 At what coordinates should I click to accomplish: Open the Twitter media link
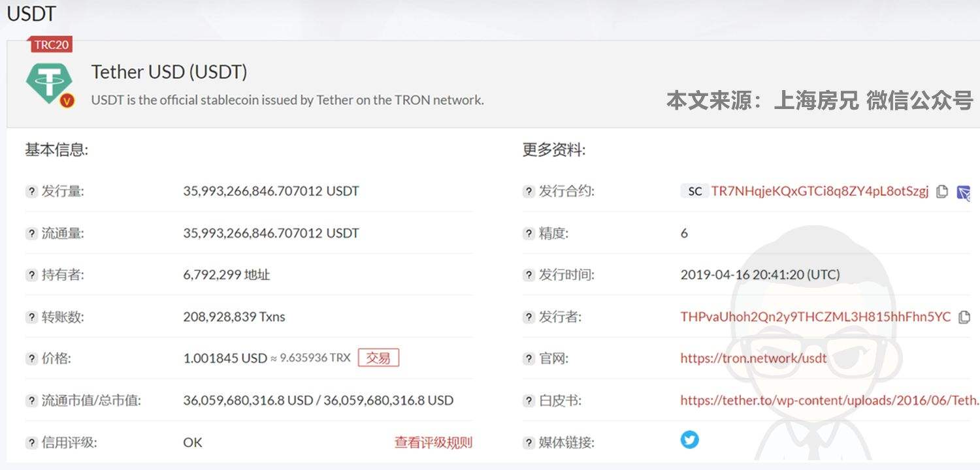pyautogui.click(x=689, y=439)
